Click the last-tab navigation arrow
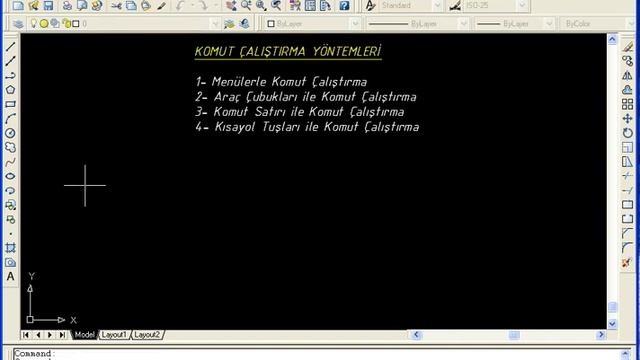The height and width of the screenshot is (360, 640). [62, 335]
